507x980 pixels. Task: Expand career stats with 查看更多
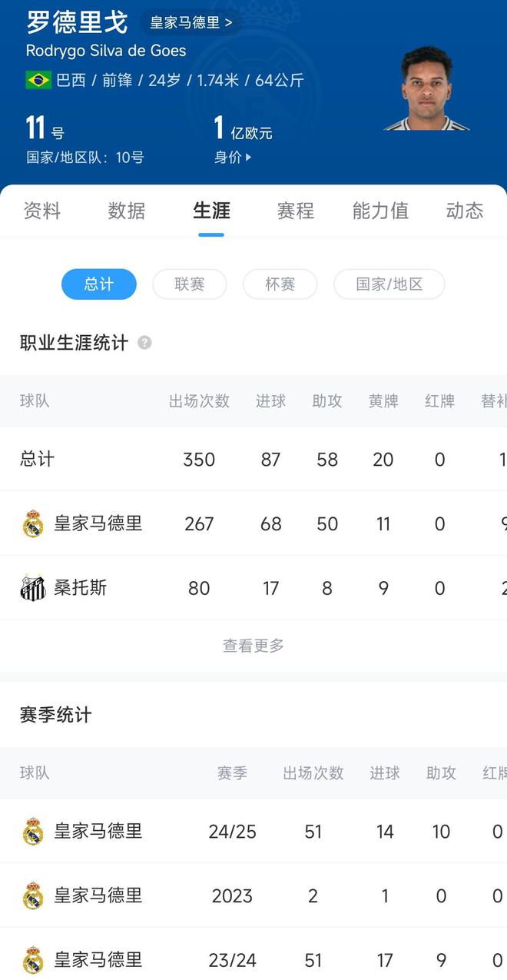[253, 646]
